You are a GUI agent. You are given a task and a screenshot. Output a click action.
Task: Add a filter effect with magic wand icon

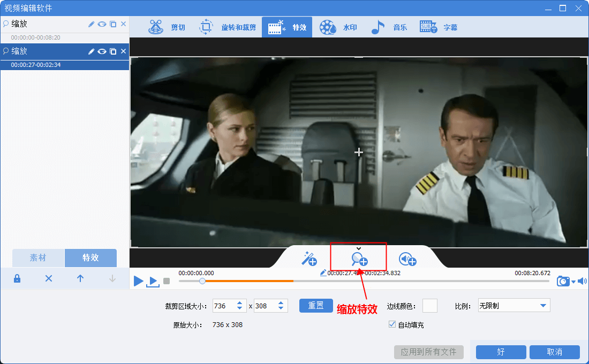tap(309, 259)
